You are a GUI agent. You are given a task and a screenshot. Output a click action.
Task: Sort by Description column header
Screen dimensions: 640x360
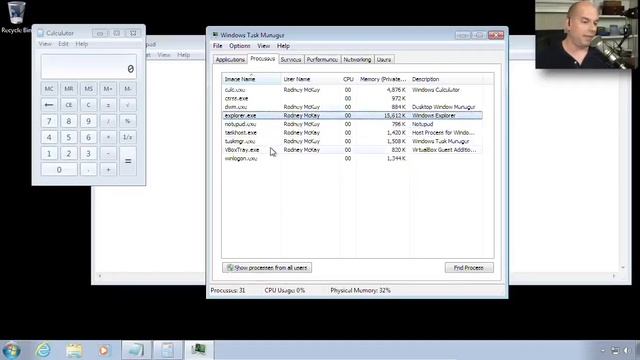tap(447, 79)
